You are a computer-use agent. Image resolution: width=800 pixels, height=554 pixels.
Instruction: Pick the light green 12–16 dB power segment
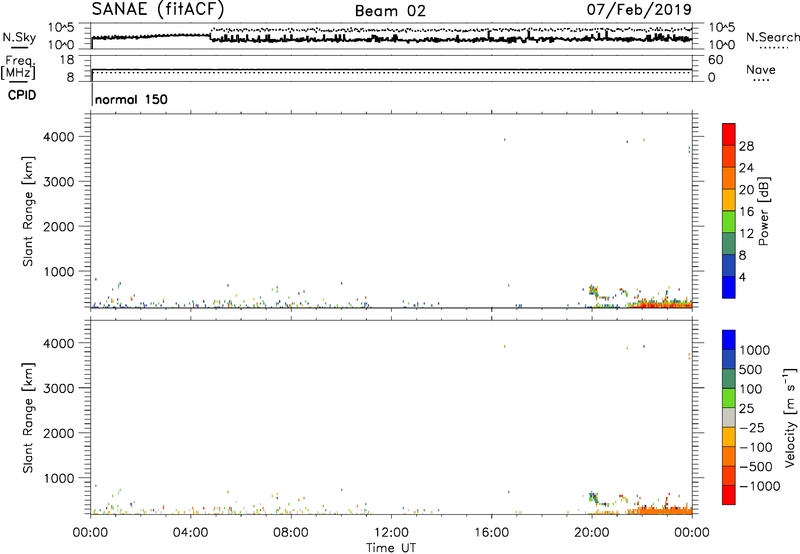coord(729,221)
